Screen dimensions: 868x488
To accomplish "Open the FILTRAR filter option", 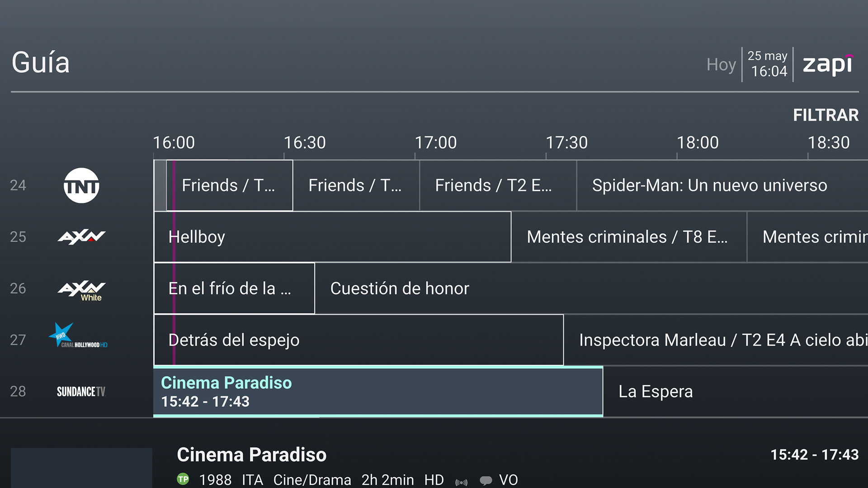I will [826, 115].
